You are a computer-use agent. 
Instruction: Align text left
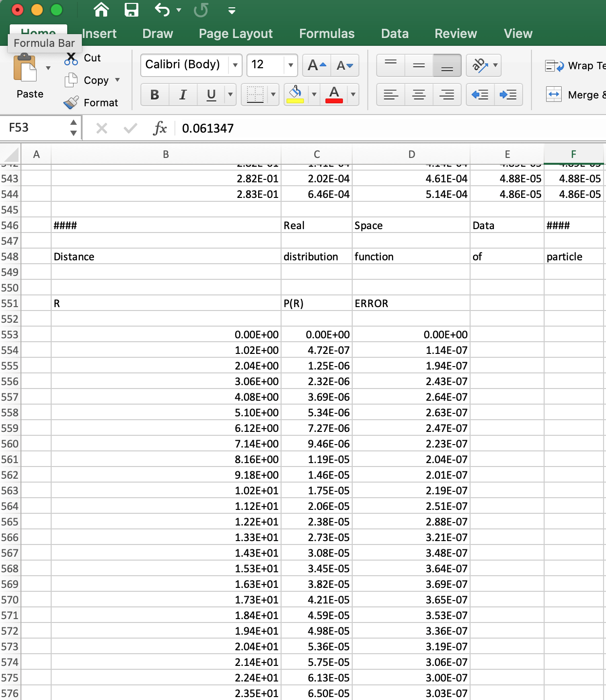391,95
